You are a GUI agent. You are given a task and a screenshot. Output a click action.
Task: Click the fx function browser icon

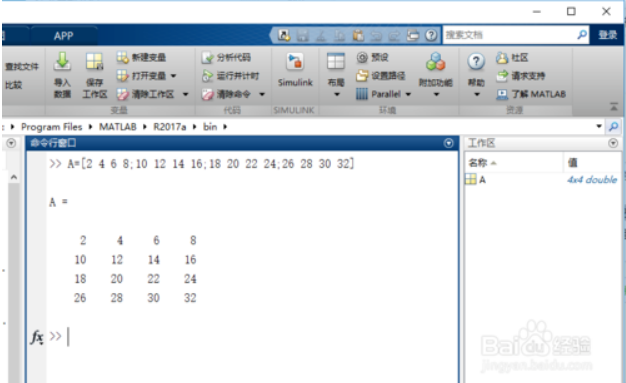pyautogui.click(x=37, y=337)
